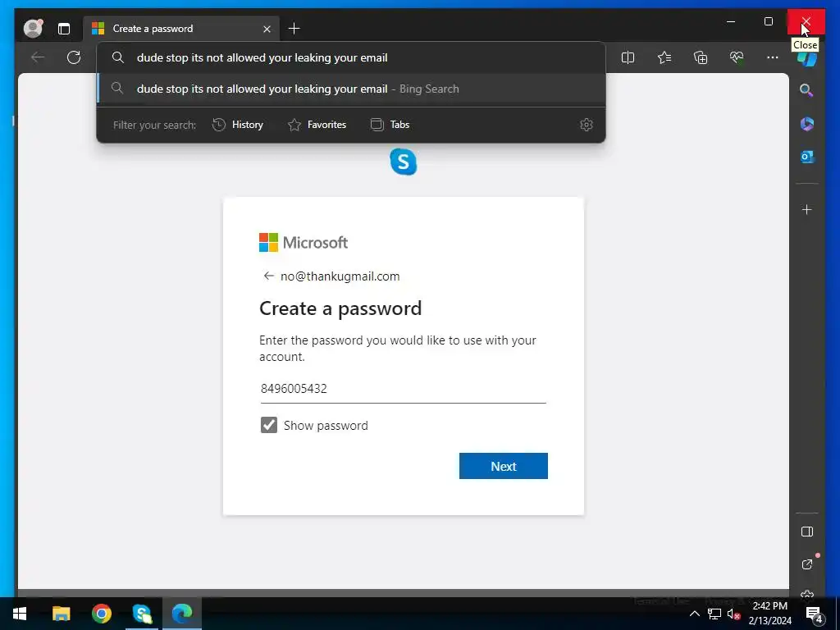Go back with browser back arrow
Image resolution: width=840 pixels, height=630 pixels.
point(38,57)
